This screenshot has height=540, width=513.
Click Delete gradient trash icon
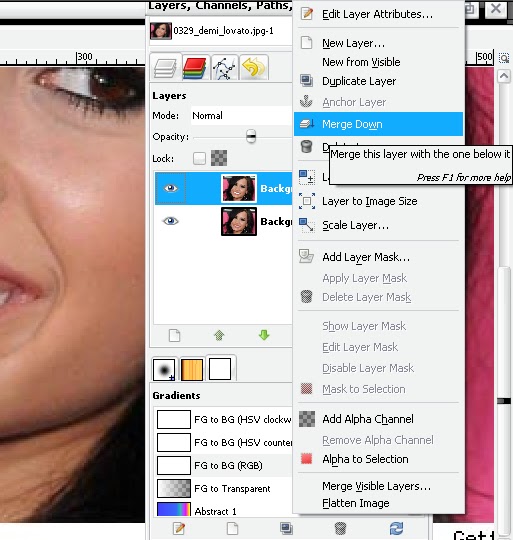(340, 528)
